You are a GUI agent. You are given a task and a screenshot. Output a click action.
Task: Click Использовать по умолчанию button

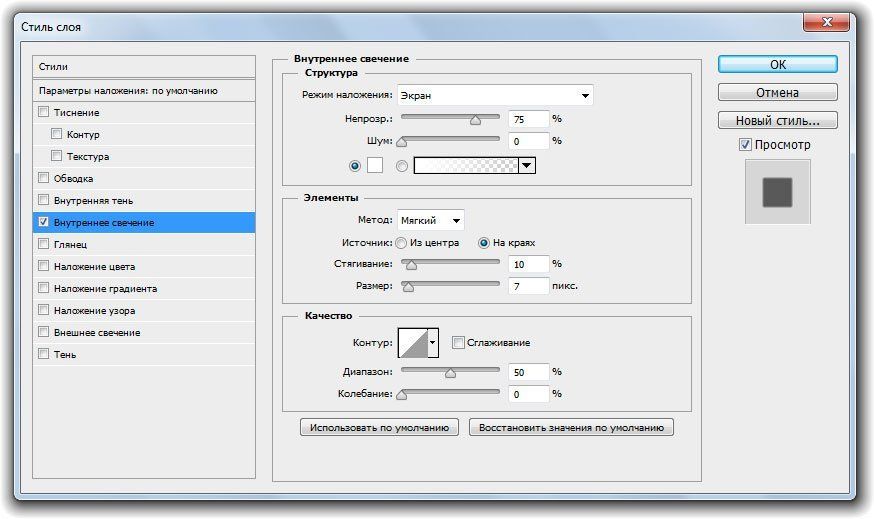pos(379,428)
